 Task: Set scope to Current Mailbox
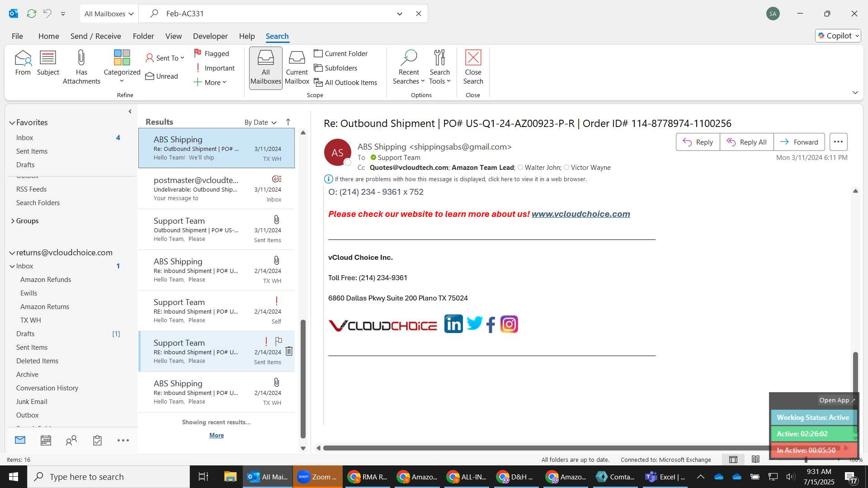(297, 68)
